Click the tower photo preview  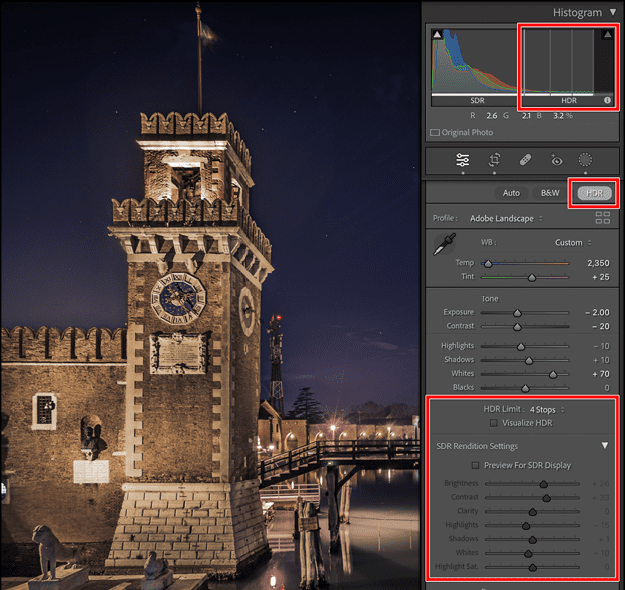(x=210, y=295)
